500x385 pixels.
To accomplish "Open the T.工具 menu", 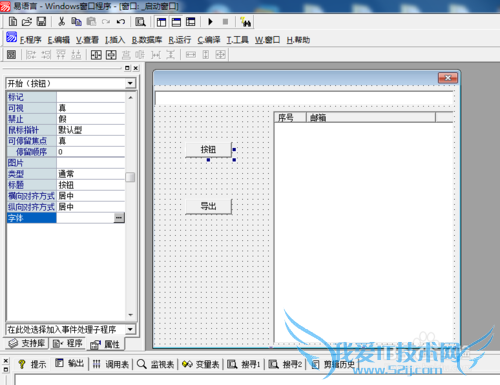I will 237,40.
